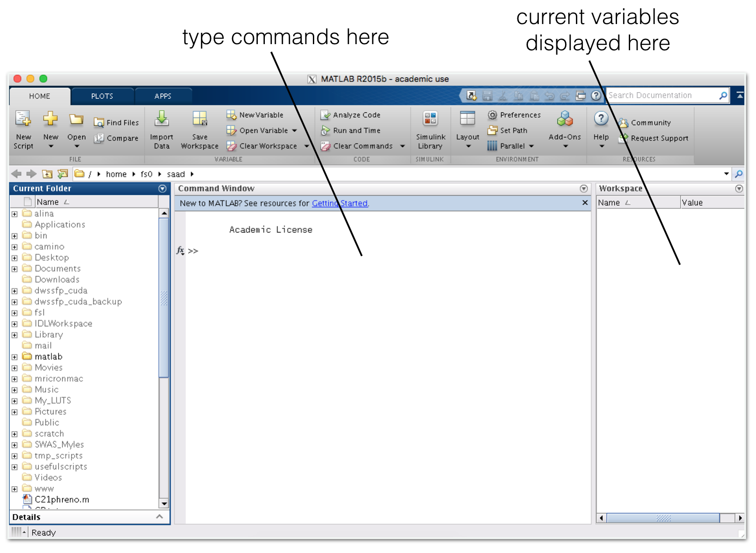Open Parallel menu
Image resolution: width=756 pixels, height=553 pixels.
511,146
